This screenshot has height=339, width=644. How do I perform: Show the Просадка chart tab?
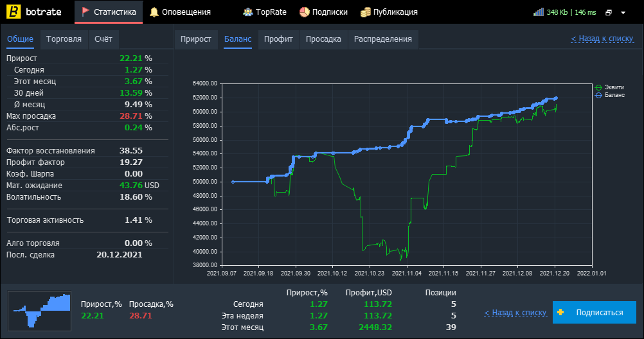(323, 39)
